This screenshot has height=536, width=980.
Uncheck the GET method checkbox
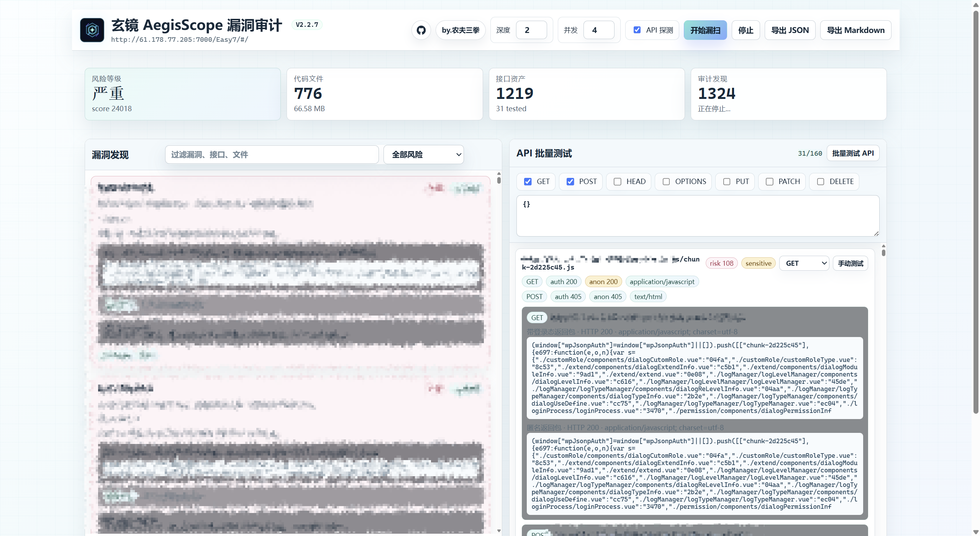tap(528, 182)
